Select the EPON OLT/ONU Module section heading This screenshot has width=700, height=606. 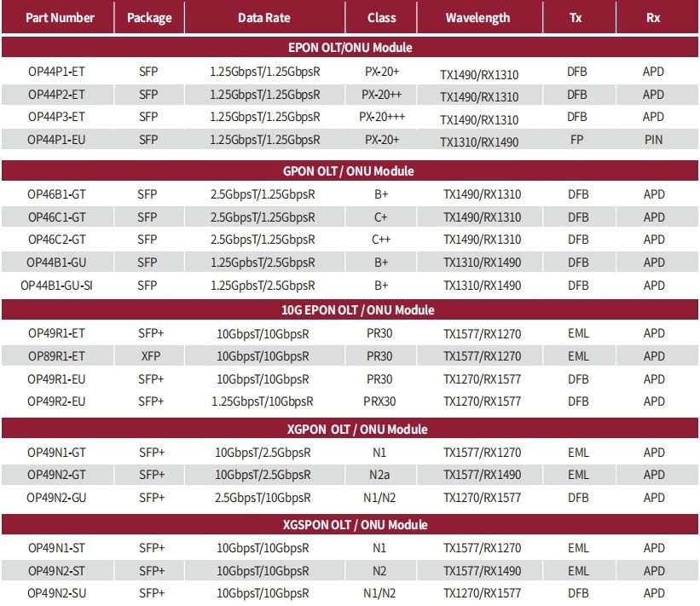[x=350, y=47]
